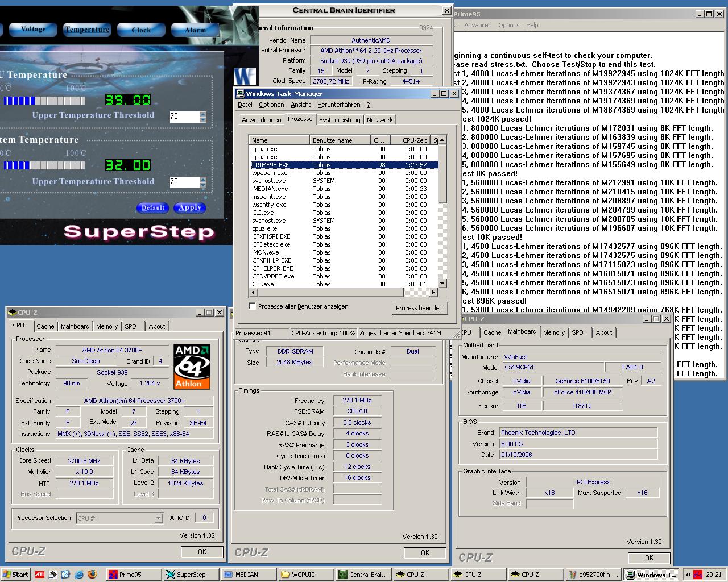This screenshot has width=728, height=582.
Task: Select the mspaint.exe process row
Action: 344,197
